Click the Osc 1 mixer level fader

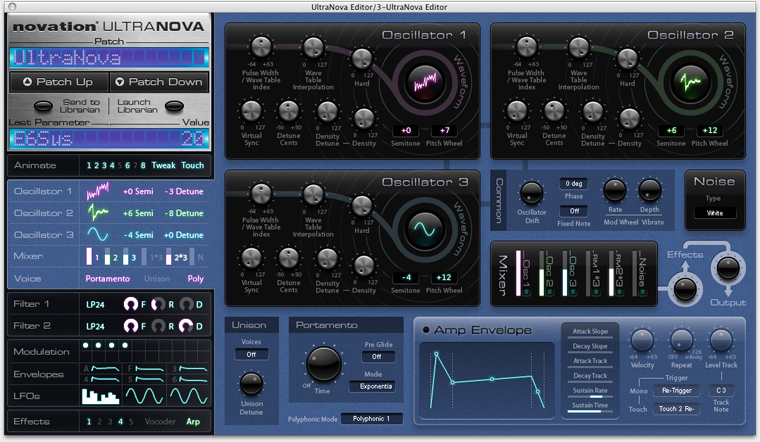519,272
